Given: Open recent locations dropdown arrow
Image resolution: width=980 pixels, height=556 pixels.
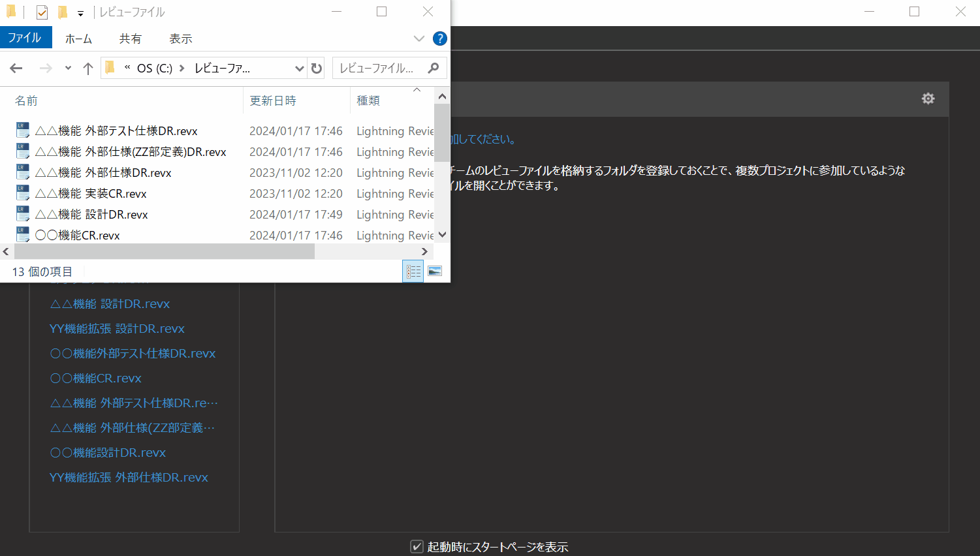Looking at the screenshot, I should click(x=68, y=69).
